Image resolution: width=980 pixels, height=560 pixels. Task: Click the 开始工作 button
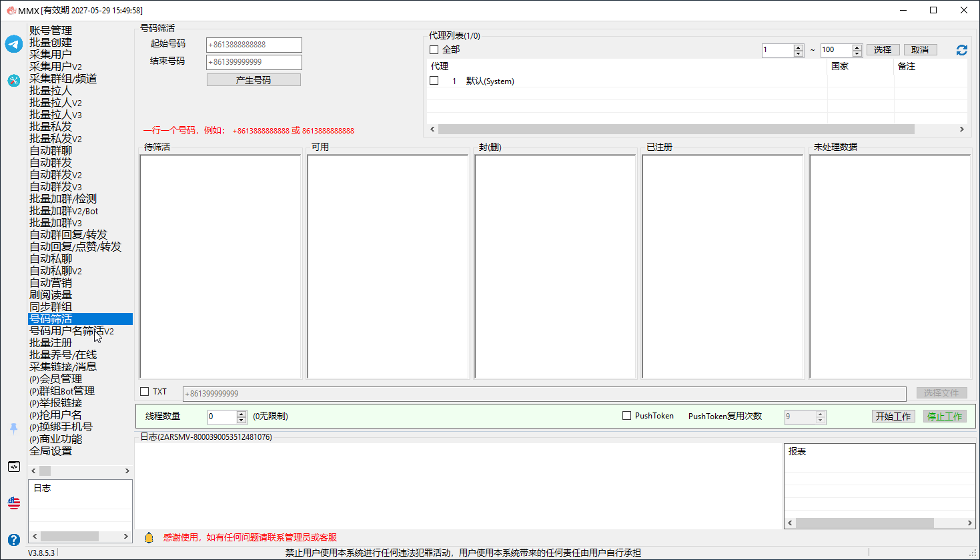click(x=893, y=416)
